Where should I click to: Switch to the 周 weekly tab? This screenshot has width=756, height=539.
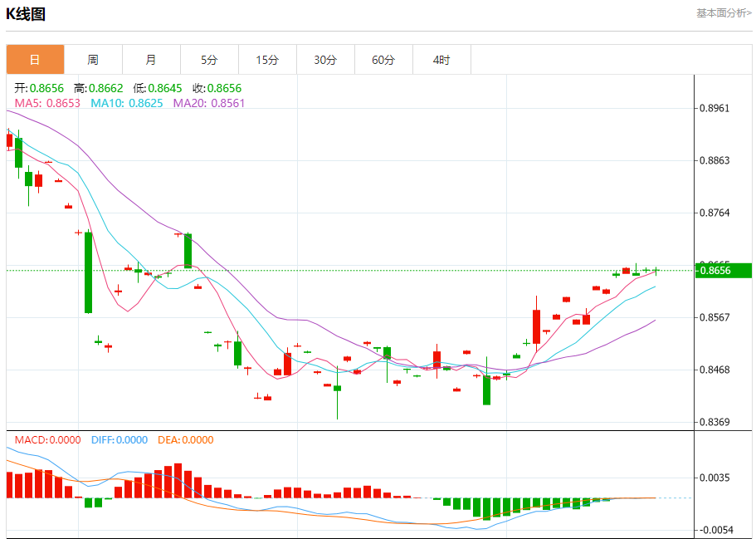(93, 59)
